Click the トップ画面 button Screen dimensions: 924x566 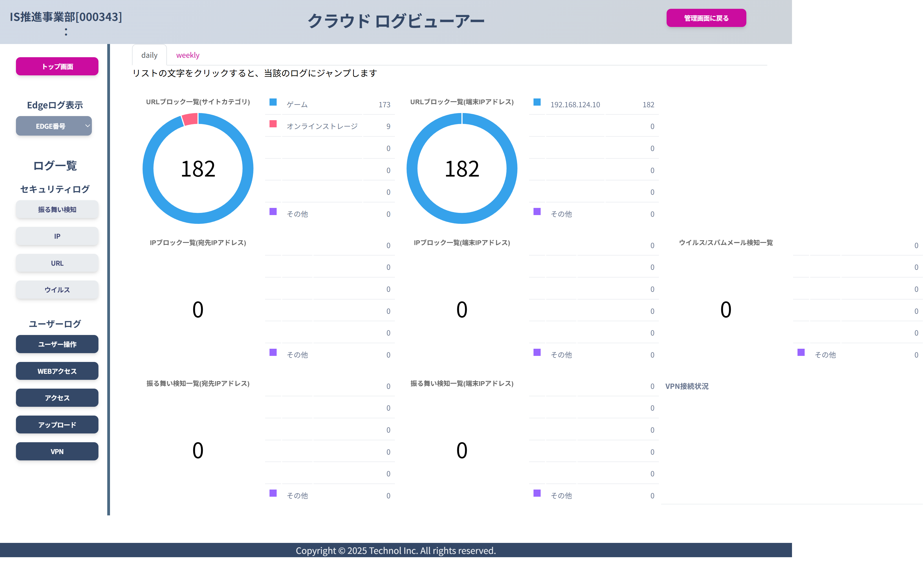click(x=57, y=66)
